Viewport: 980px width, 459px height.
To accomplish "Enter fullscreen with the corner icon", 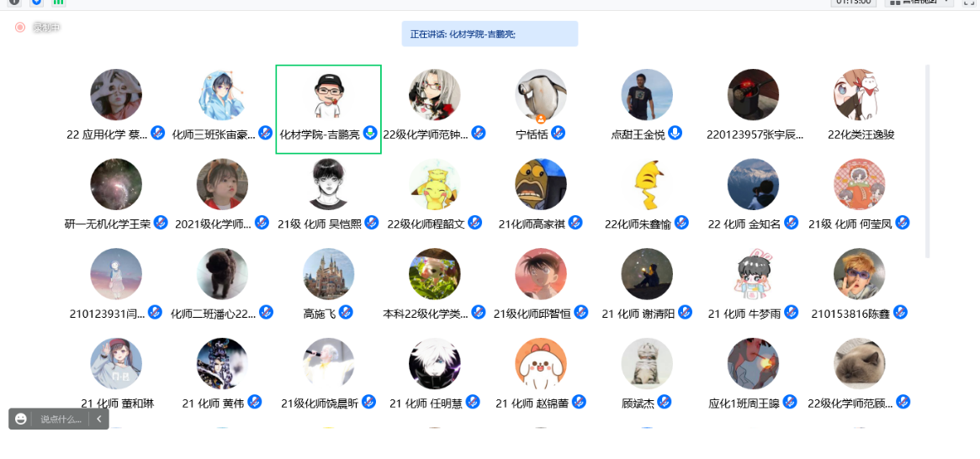I will point(969,2).
